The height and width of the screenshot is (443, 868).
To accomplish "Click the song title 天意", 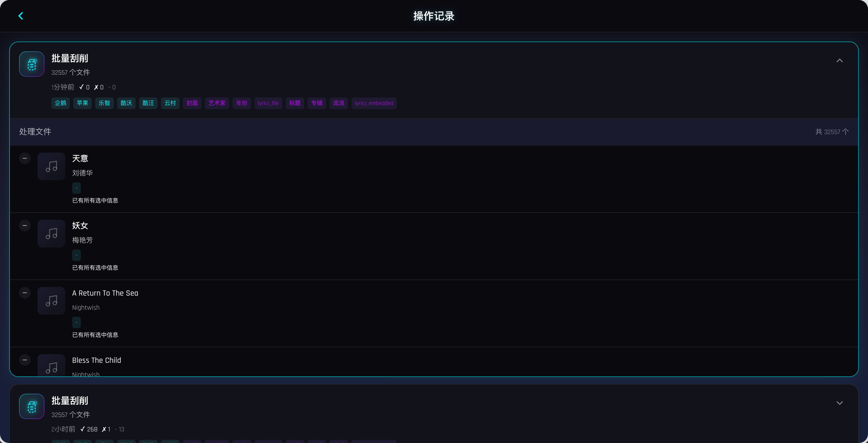I will click(x=80, y=158).
